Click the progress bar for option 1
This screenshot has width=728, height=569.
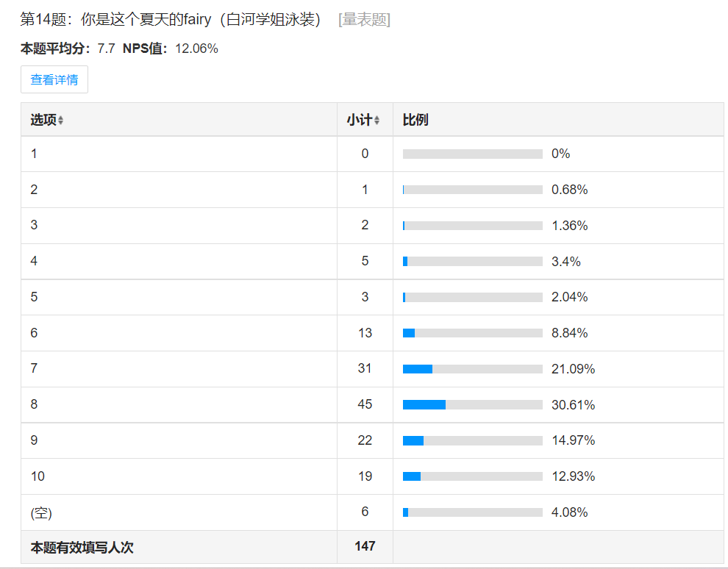[x=472, y=154]
